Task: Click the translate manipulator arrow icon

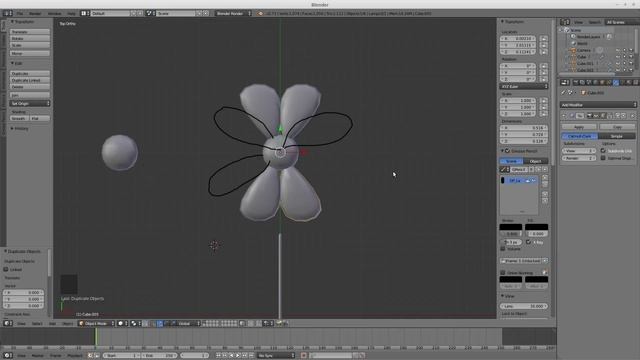Action: pos(160,323)
